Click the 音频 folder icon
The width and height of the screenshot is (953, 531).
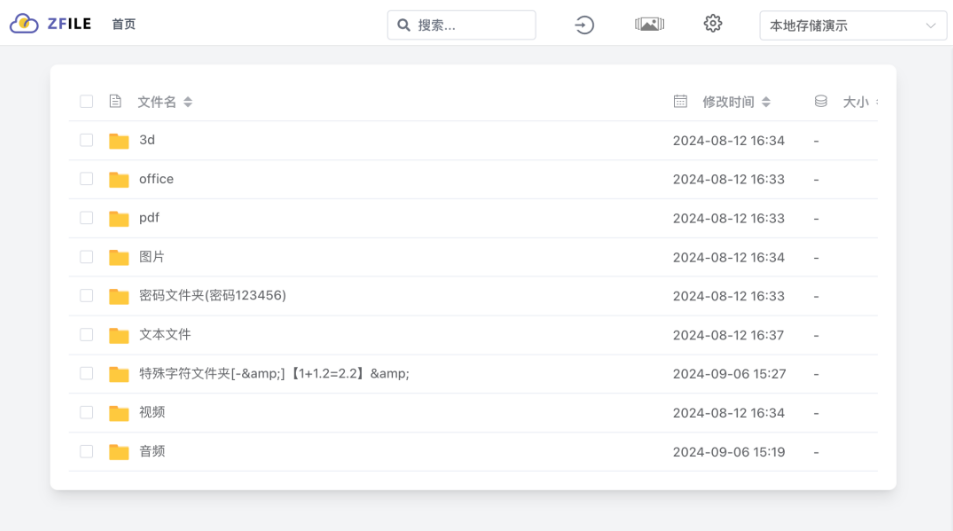(x=119, y=451)
